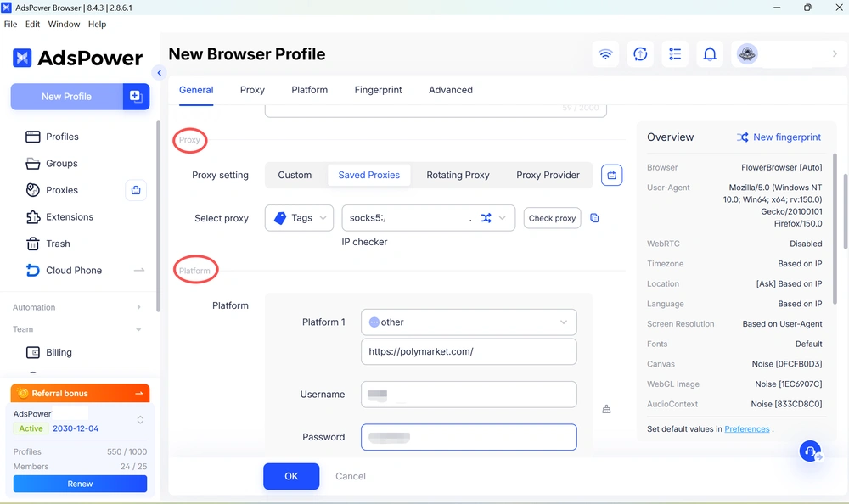Click the 'IP checker' text
Viewport: 849px width, 504px height.
(364, 242)
